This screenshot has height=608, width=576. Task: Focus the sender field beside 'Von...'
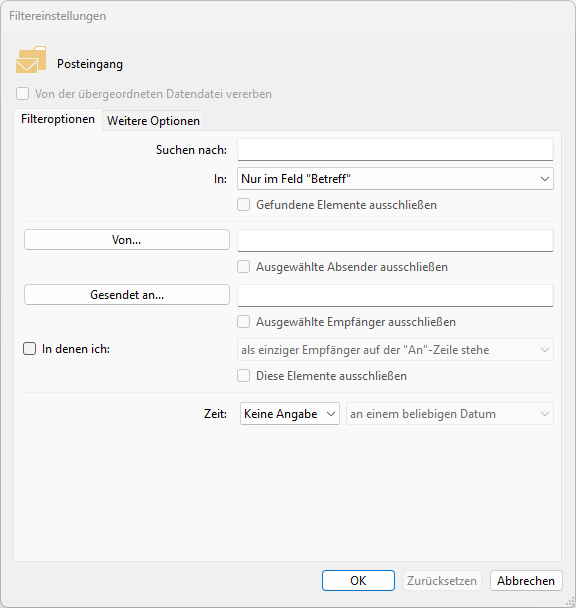pyautogui.click(x=395, y=240)
